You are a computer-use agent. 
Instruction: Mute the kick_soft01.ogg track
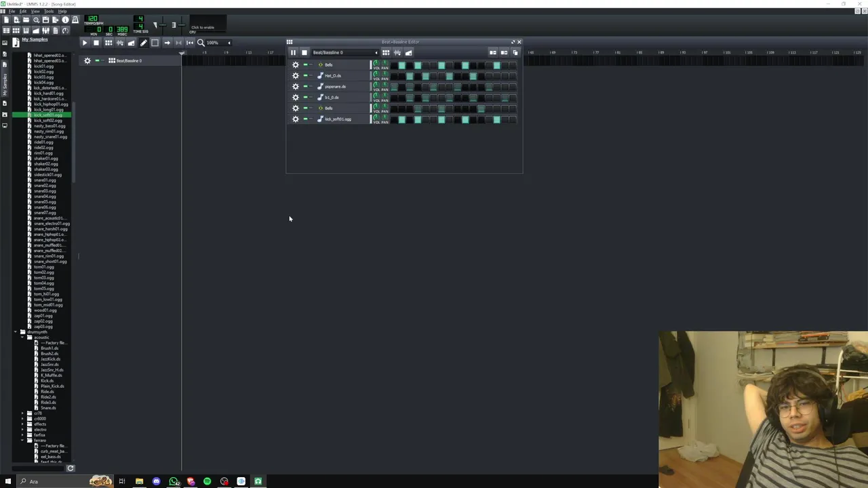click(305, 119)
